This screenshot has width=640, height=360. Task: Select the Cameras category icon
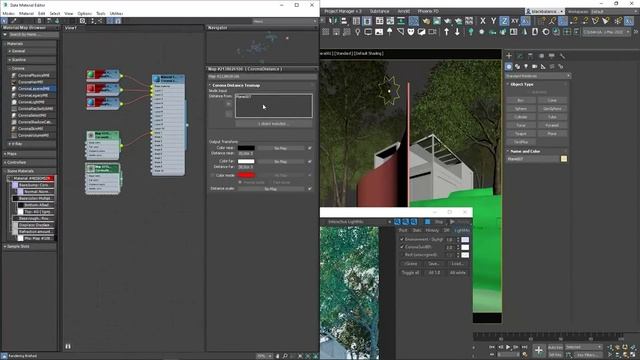(x=534, y=66)
